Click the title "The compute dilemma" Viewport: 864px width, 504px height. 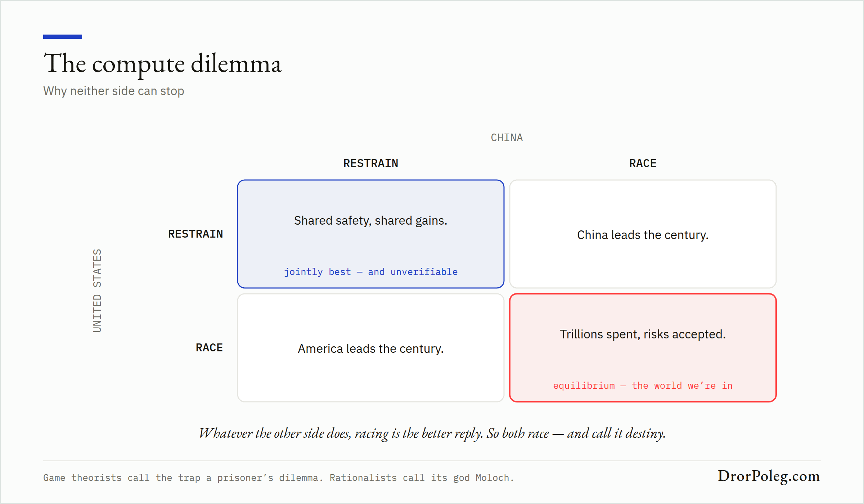[162, 64]
